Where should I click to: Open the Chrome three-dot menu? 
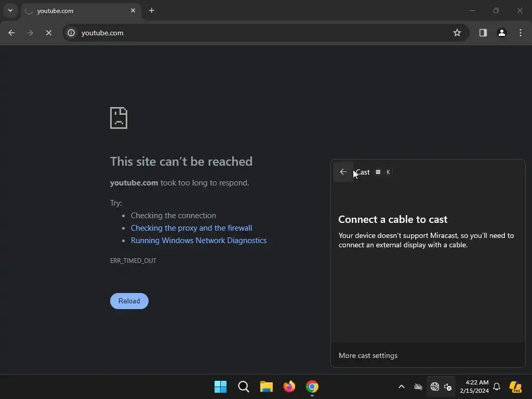pos(521,33)
